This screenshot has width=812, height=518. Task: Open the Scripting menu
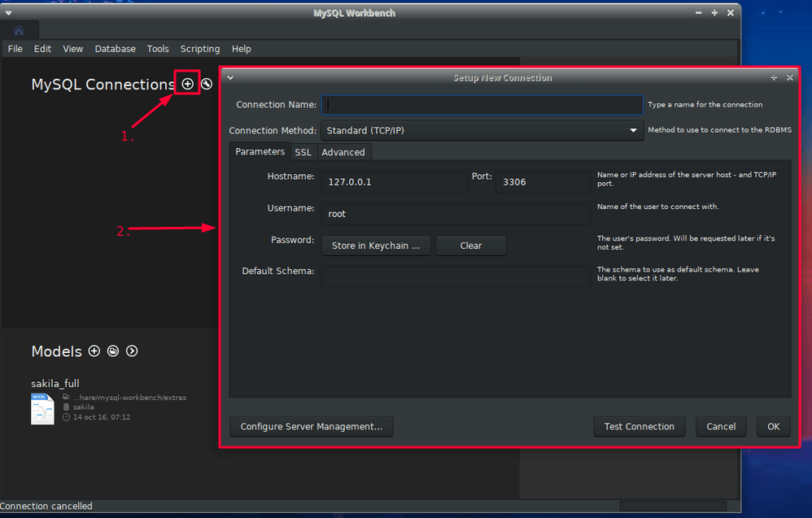click(x=200, y=49)
